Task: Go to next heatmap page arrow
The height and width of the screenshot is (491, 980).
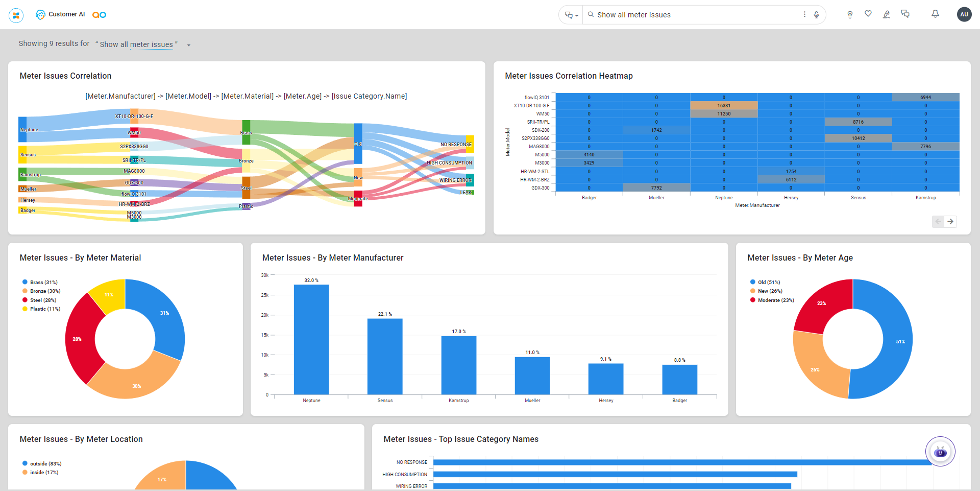Action: tap(950, 222)
